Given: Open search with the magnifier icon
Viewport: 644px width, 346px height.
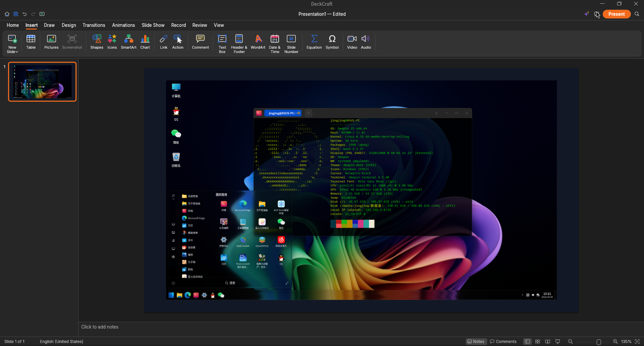Looking at the screenshot, I should [x=637, y=14].
